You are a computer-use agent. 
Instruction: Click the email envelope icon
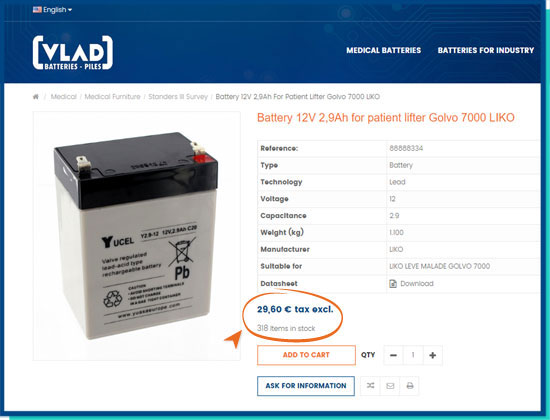(x=390, y=386)
